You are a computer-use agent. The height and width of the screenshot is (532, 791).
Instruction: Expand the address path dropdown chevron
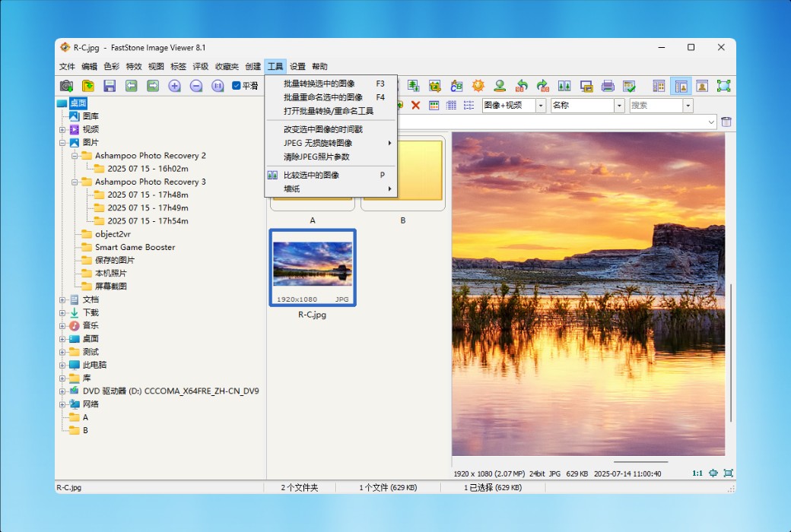click(711, 122)
